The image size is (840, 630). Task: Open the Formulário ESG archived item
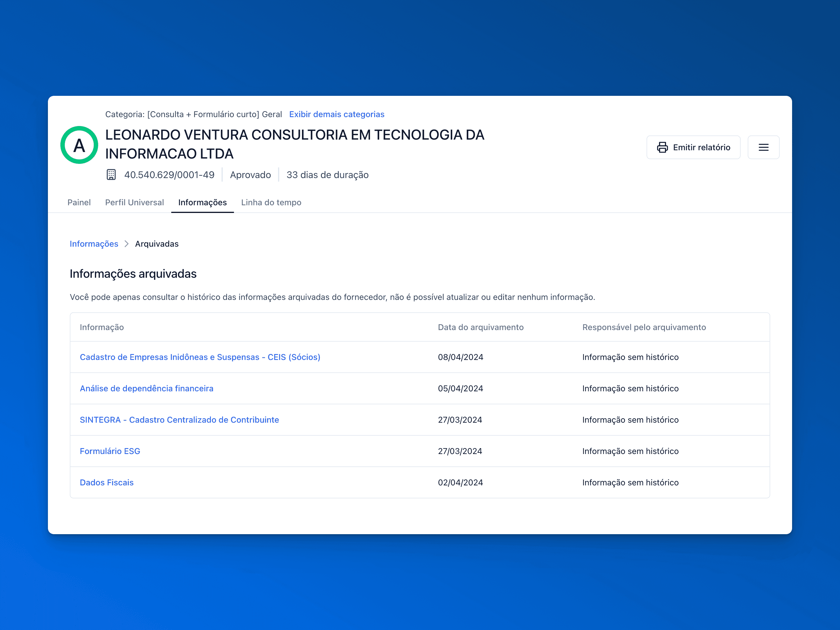[x=110, y=451]
